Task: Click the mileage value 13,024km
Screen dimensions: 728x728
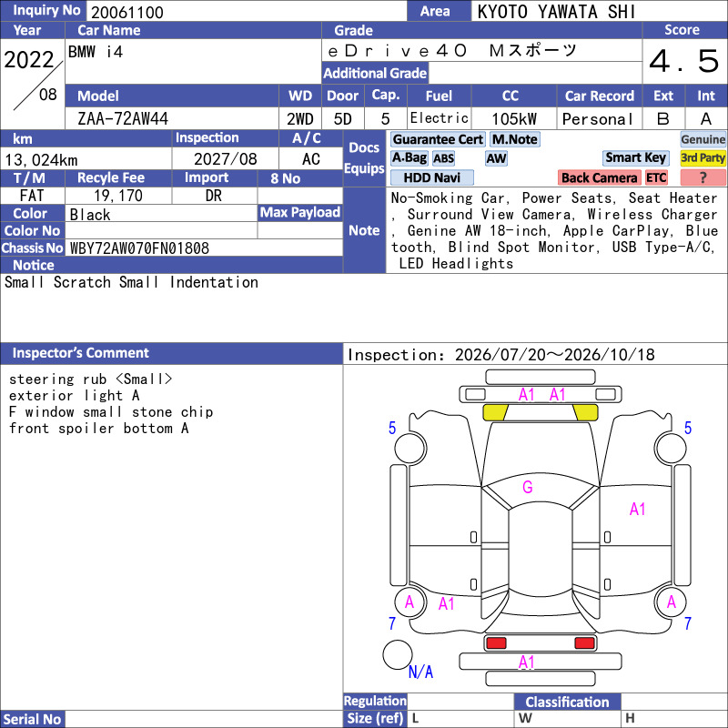Action: tap(41, 160)
